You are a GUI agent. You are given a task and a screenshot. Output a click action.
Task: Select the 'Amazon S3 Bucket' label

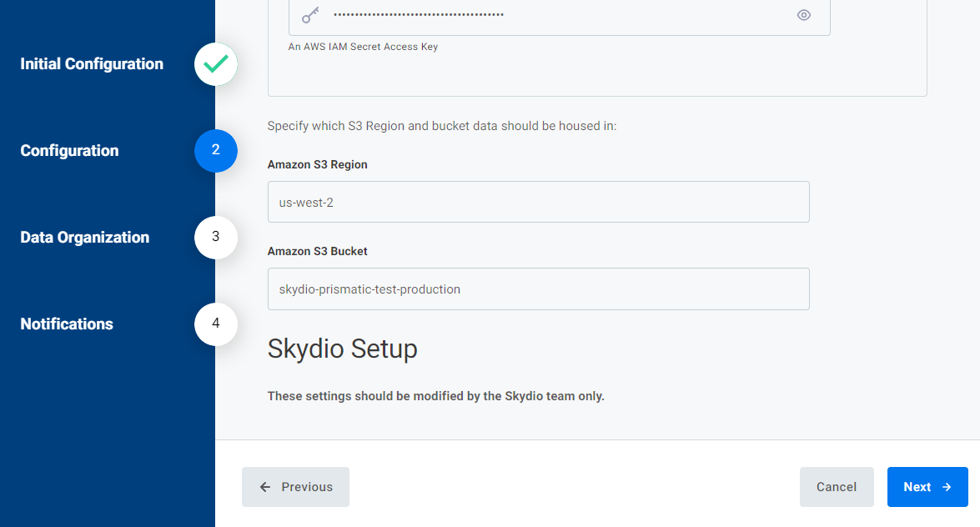[318, 251]
